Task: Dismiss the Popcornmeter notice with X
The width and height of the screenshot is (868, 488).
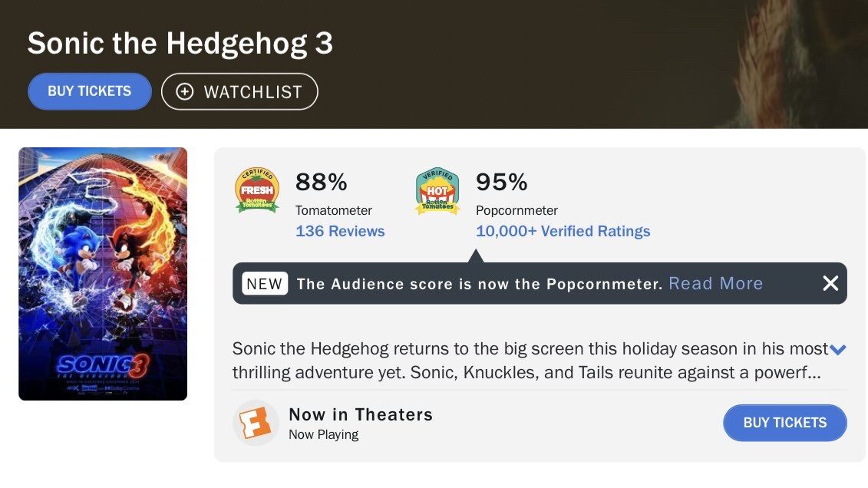Action: [x=830, y=283]
